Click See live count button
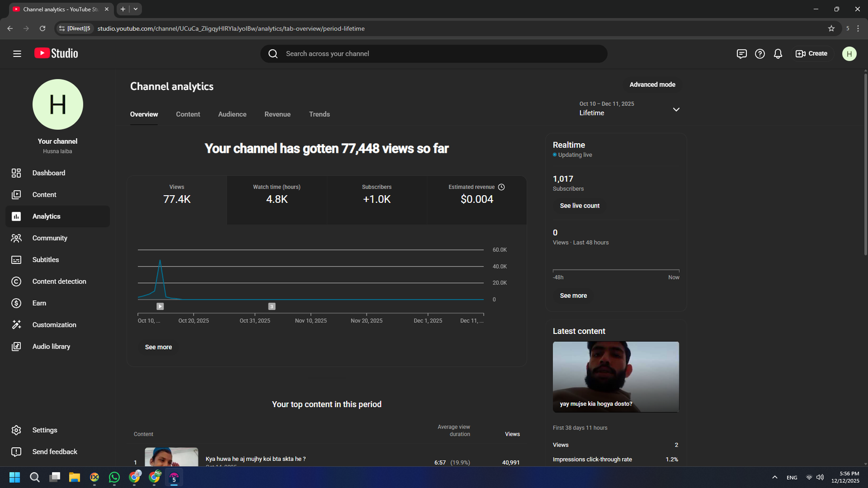The width and height of the screenshot is (868, 488). click(579, 206)
